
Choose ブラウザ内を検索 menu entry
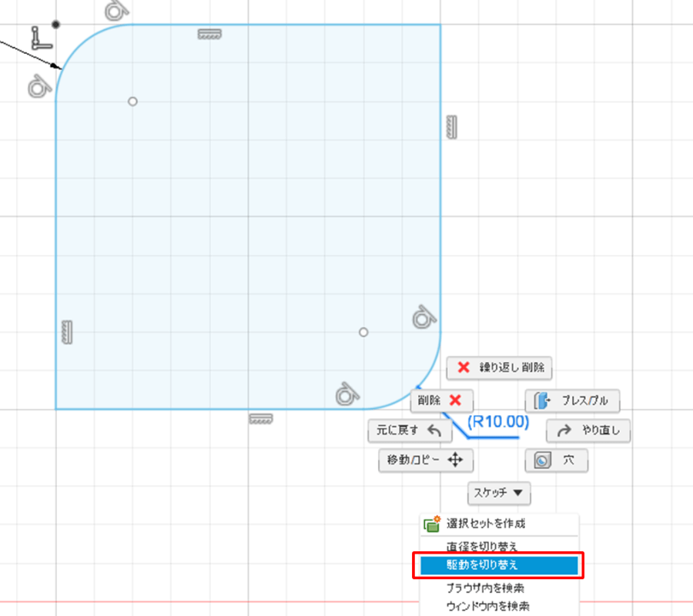(499, 588)
